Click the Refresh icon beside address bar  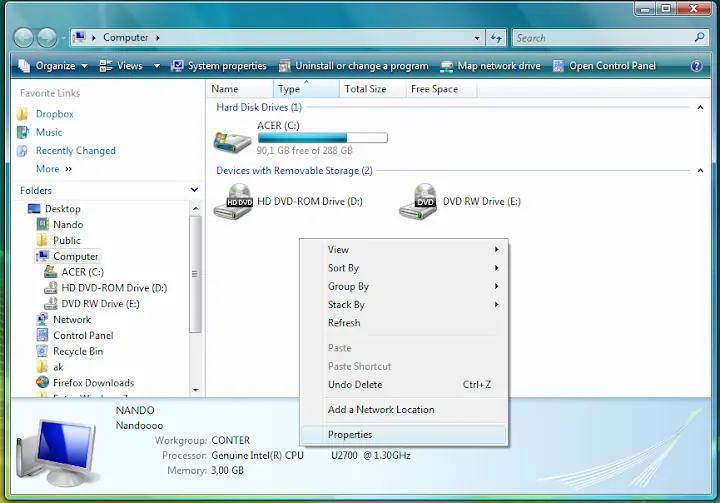click(x=496, y=38)
